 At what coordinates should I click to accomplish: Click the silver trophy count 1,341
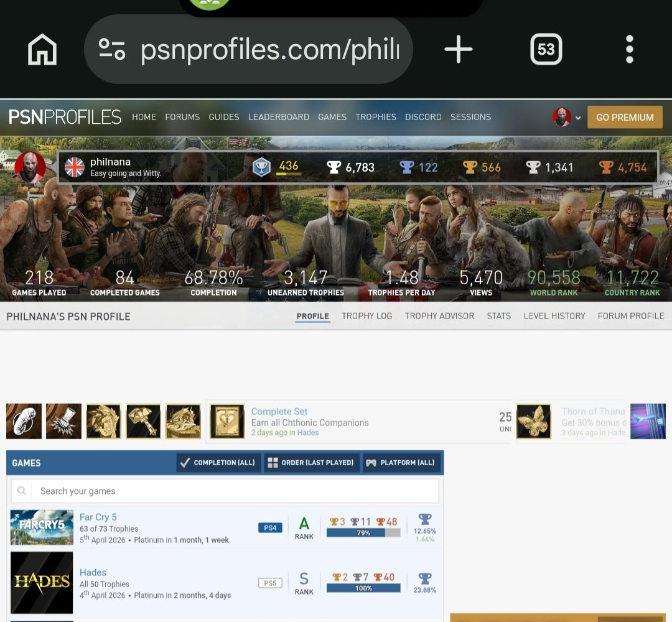tap(549, 167)
